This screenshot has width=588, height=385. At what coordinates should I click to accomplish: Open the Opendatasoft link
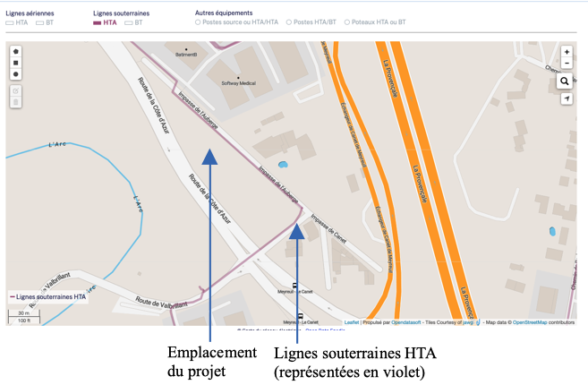pyautogui.click(x=406, y=322)
